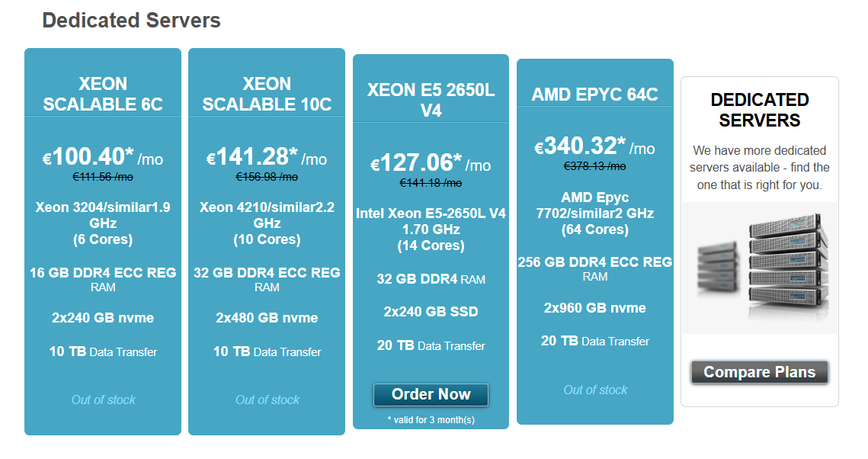Open the Xeon Scalable 10C plan title

coord(267,95)
